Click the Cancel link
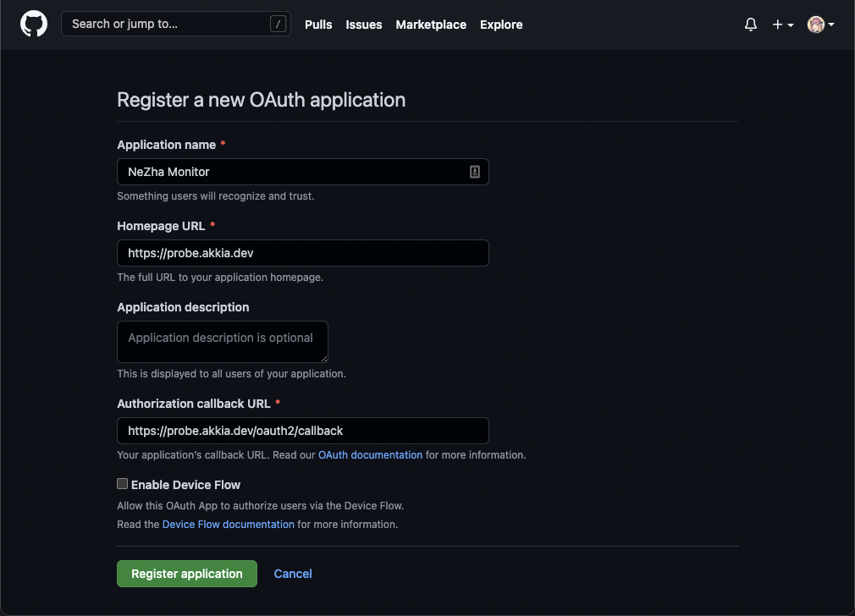Screen dimensions: 855x616 (x=292, y=573)
